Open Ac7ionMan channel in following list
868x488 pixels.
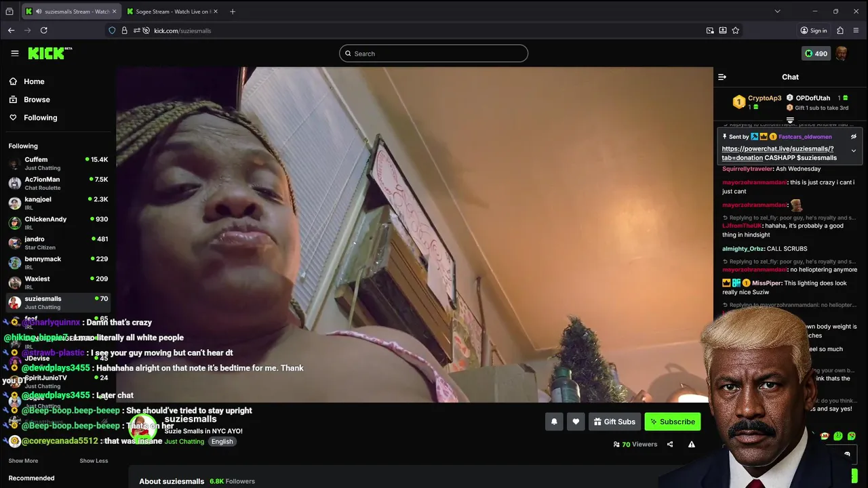click(x=58, y=183)
